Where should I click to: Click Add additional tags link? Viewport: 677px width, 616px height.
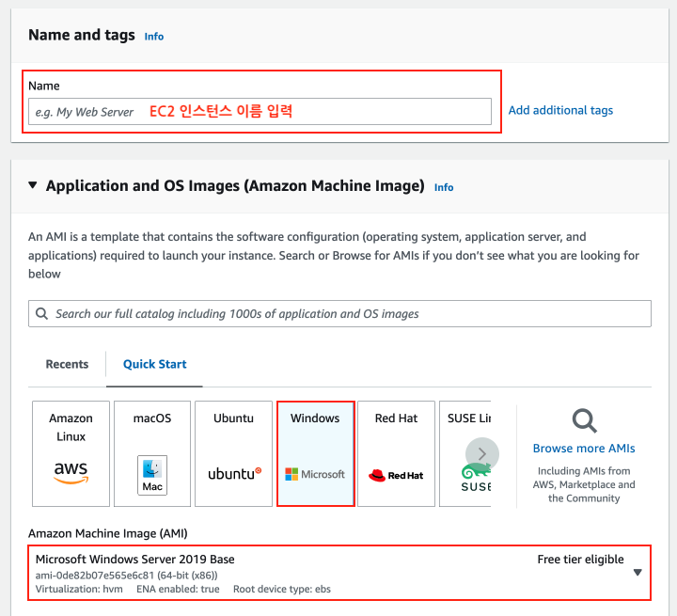(560, 110)
